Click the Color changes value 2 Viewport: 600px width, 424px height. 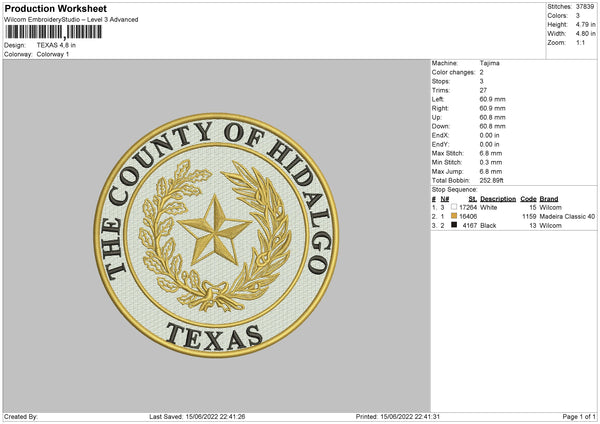[481, 72]
